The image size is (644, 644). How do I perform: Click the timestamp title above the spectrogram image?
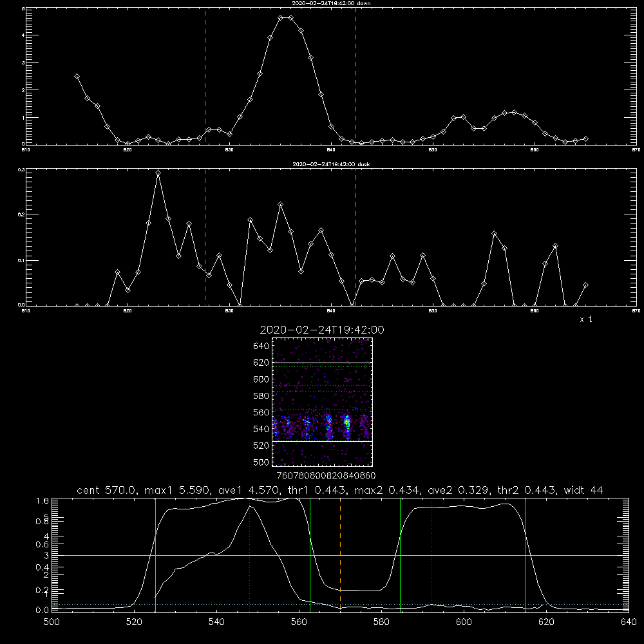(322, 330)
